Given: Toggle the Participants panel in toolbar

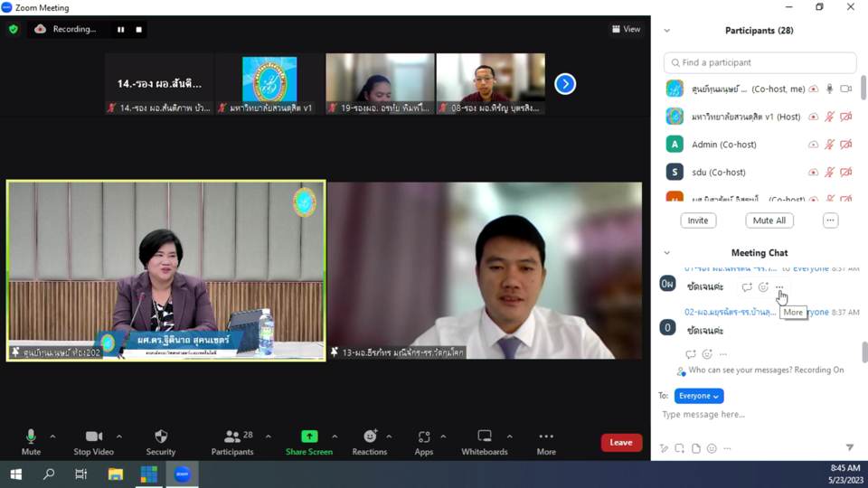Looking at the screenshot, I should (232, 442).
